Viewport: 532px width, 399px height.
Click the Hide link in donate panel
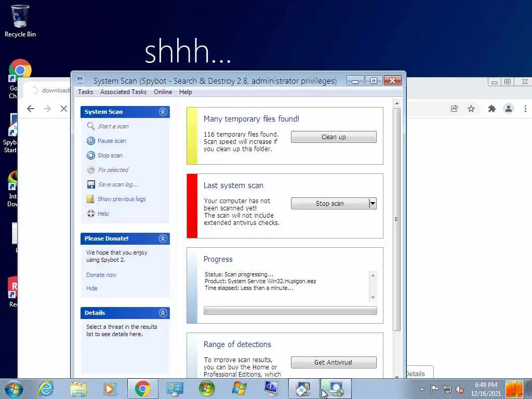click(91, 288)
